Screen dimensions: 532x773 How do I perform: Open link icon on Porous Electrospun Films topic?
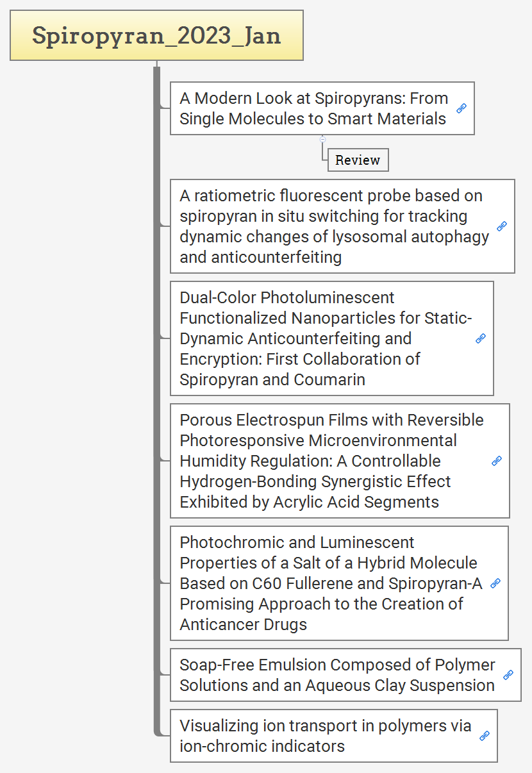coord(497,461)
